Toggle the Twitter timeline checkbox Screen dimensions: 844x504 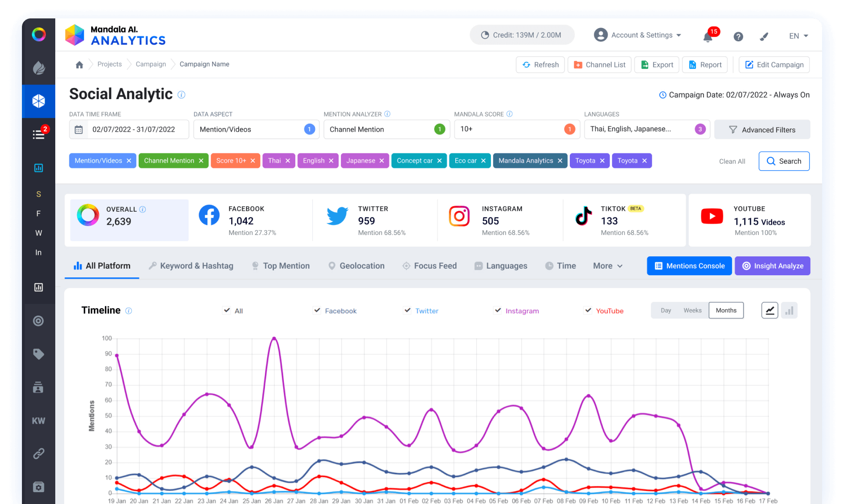coord(408,310)
